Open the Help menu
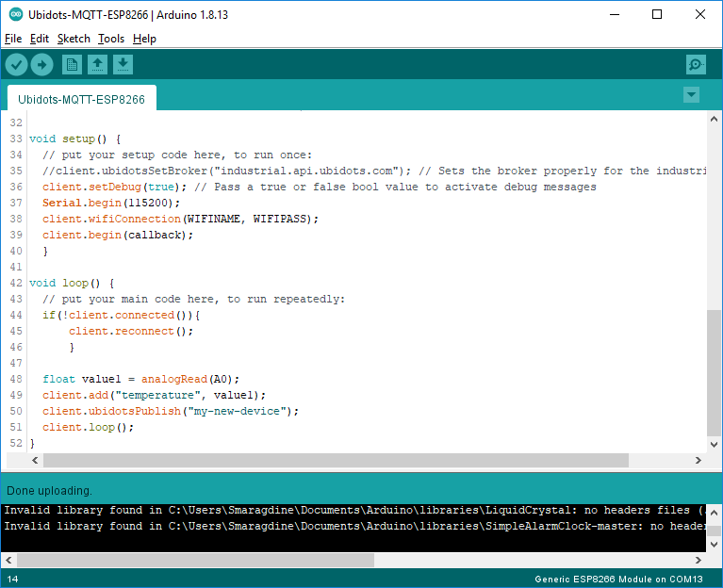The image size is (723, 588). click(x=145, y=39)
